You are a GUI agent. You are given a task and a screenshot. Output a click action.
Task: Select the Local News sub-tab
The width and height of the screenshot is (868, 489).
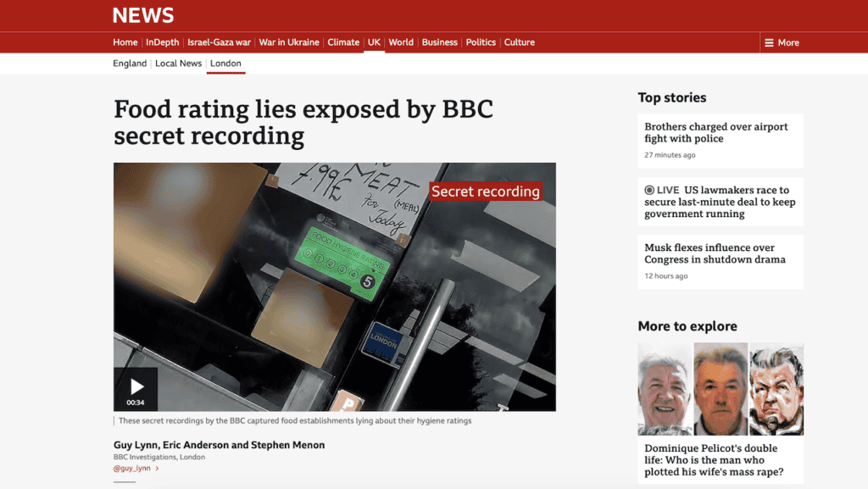pos(178,64)
